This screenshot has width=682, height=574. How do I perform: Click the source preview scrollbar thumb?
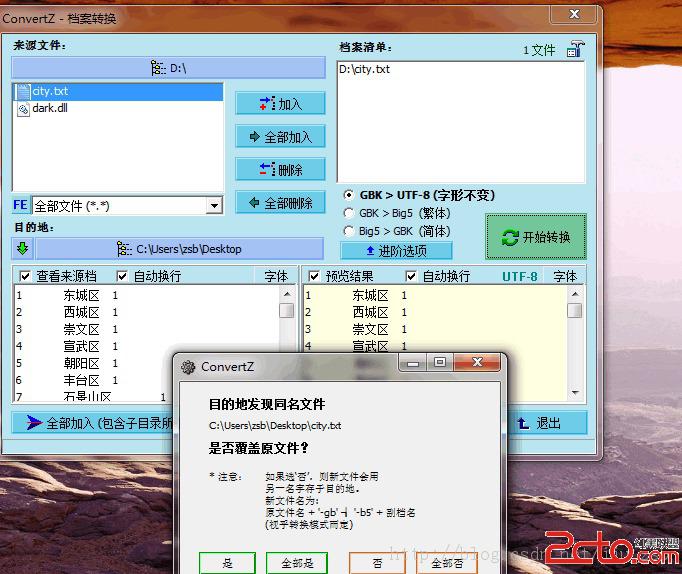pyautogui.click(x=287, y=310)
